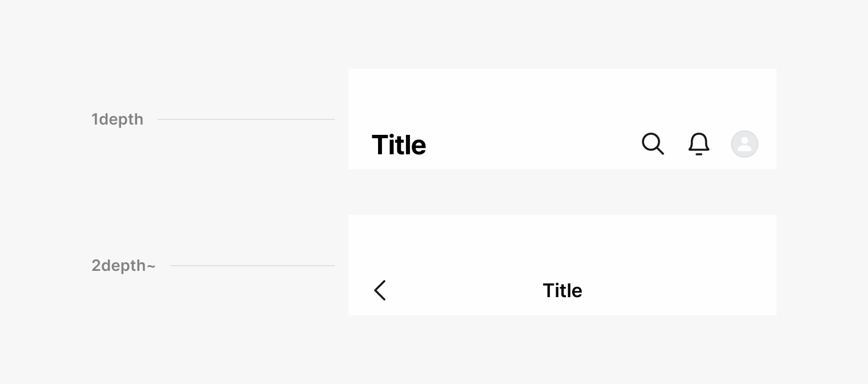Click the word Title beside back chevron
The height and width of the screenshot is (384, 868).
(562, 290)
